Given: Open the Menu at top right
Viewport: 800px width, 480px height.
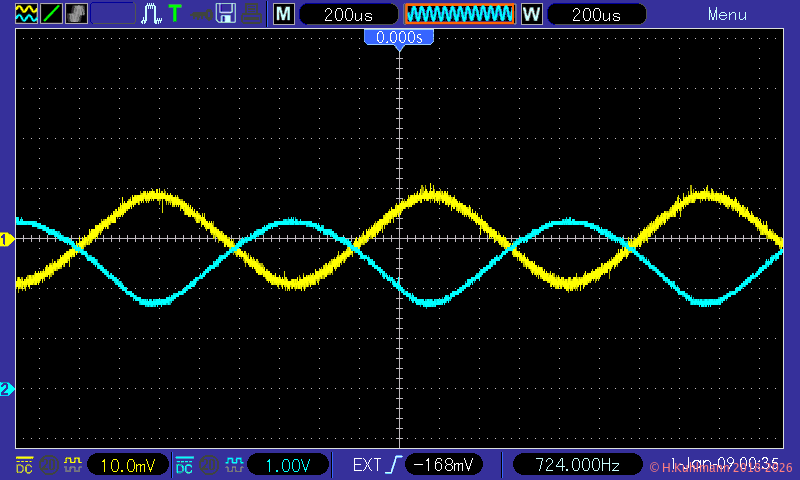Looking at the screenshot, I should (727, 15).
